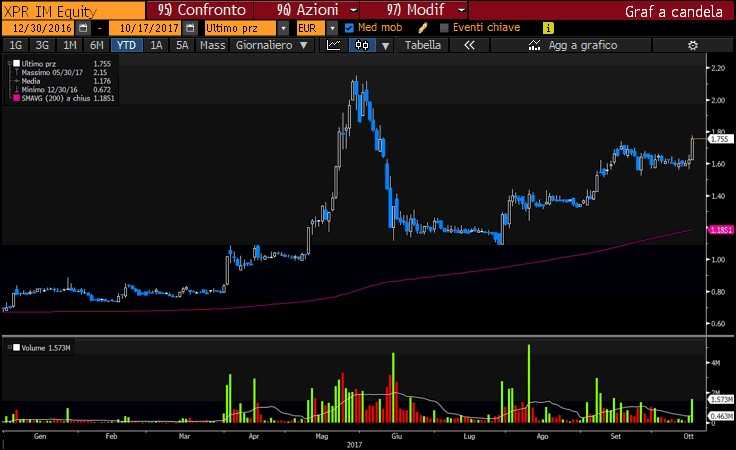This screenshot has width=736, height=450.
Task: Switch to line chart view icon
Action: [334, 45]
